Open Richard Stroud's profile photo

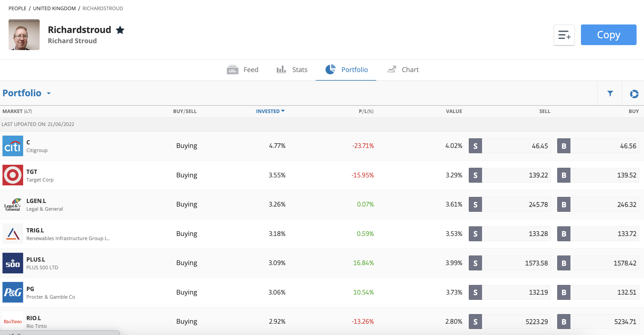click(24, 35)
